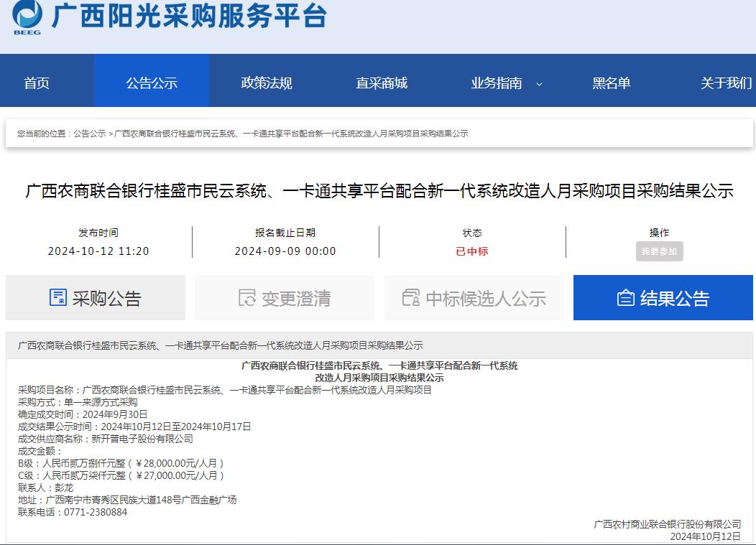Switch to the 采购公告 tab
Screen dimensions: 756x545
96,298
